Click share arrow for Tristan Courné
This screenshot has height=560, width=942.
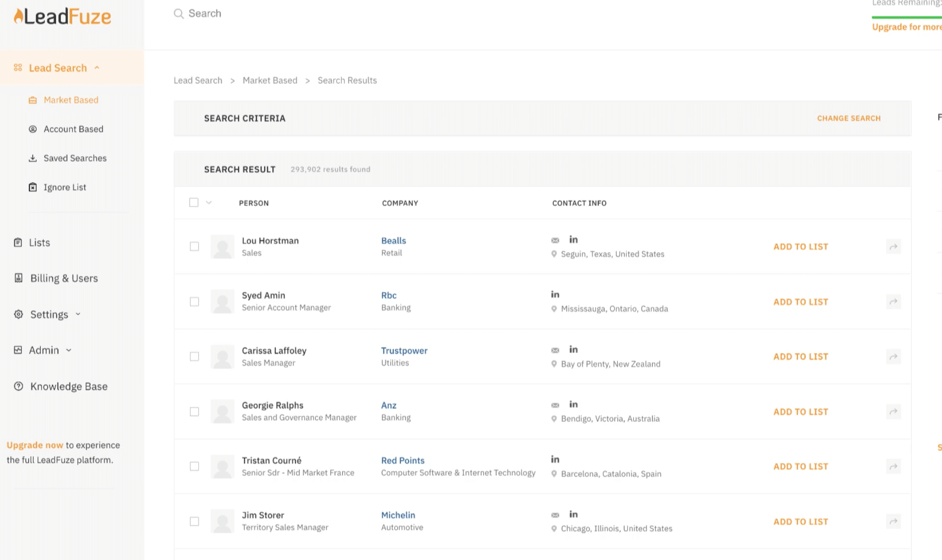[x=894, y=466]
